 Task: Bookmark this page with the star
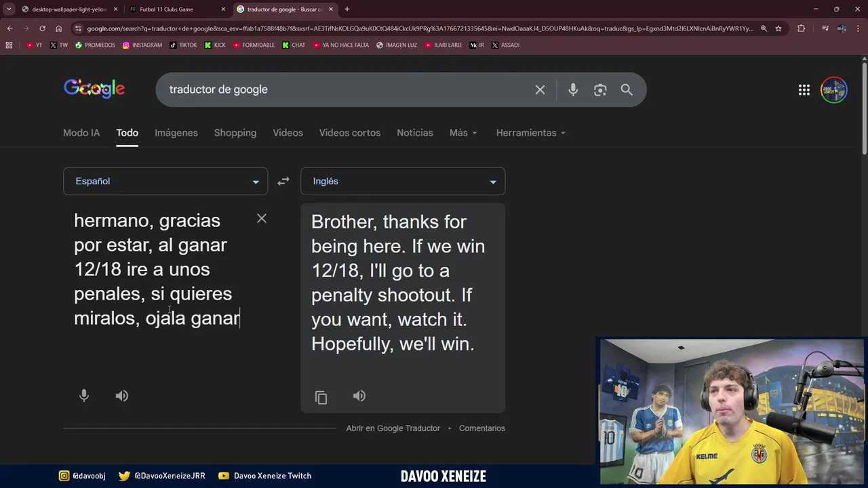pyautogui.click(x=778, y=28)
